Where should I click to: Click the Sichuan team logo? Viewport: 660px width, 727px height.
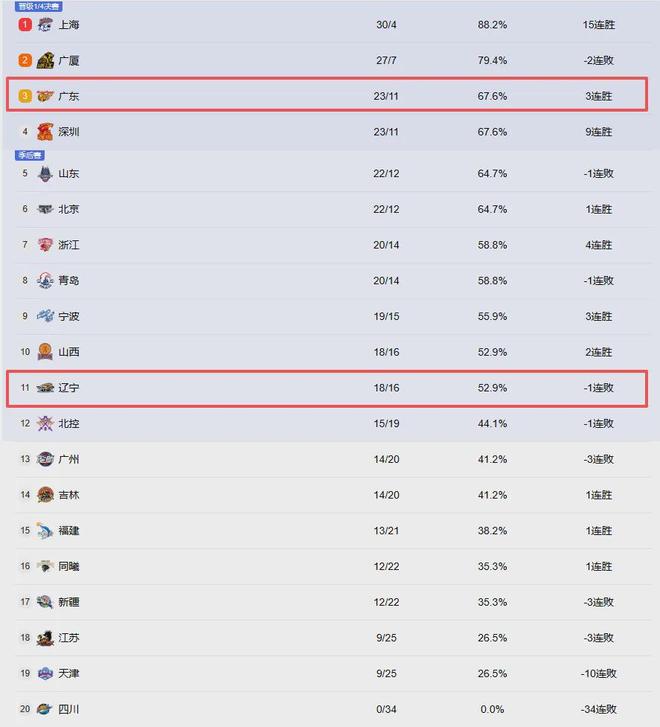(45, 710)
